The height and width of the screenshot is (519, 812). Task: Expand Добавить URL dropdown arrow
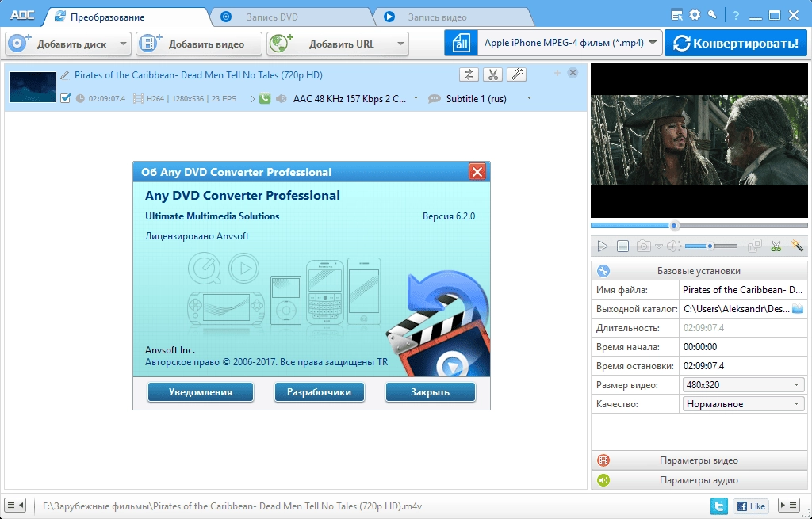click(x=400, y=44)
